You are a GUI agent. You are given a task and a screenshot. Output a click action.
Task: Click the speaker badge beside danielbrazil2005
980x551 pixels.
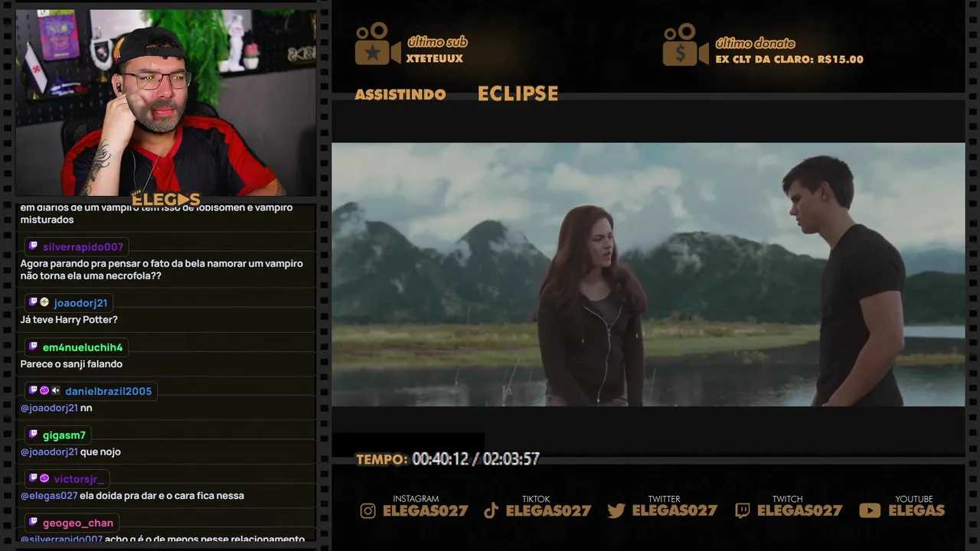pyautogui.click(x=55, y=390)
